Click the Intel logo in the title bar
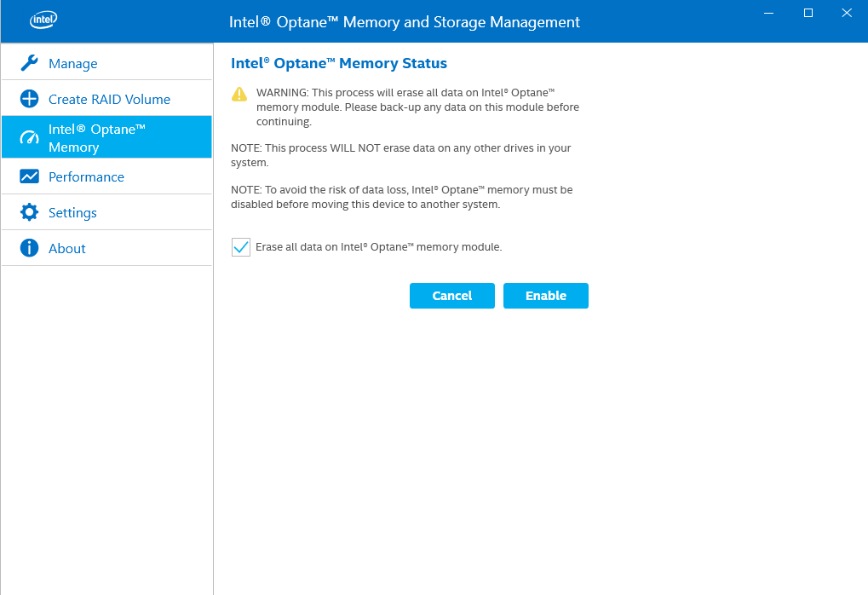Viewport: 868px width, 595px height. (x=42, y=19)
